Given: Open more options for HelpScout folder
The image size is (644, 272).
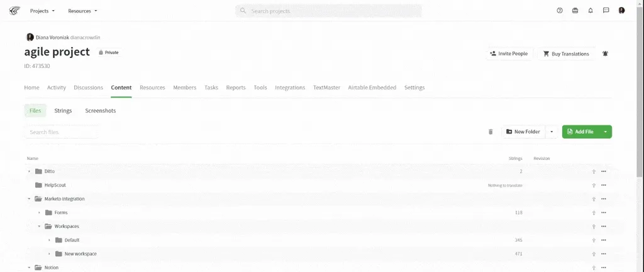Looking at the screenshot, I should coord(603,185).
